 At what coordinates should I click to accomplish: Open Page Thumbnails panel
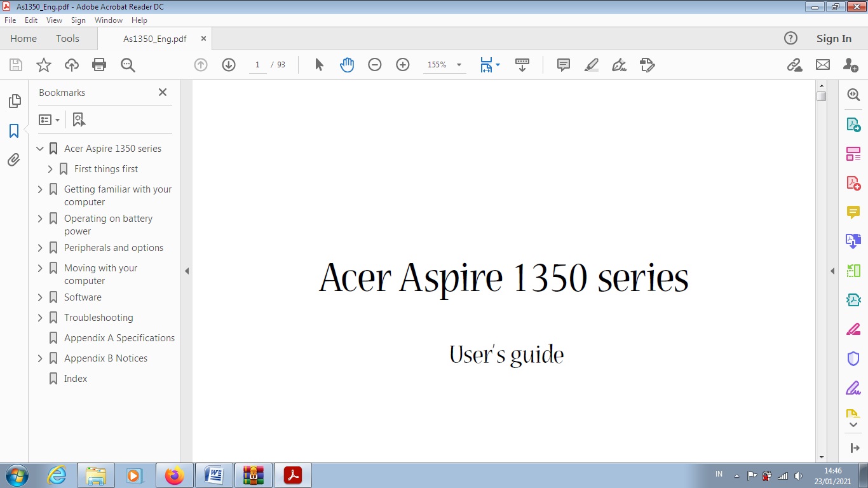pos(14,101)
